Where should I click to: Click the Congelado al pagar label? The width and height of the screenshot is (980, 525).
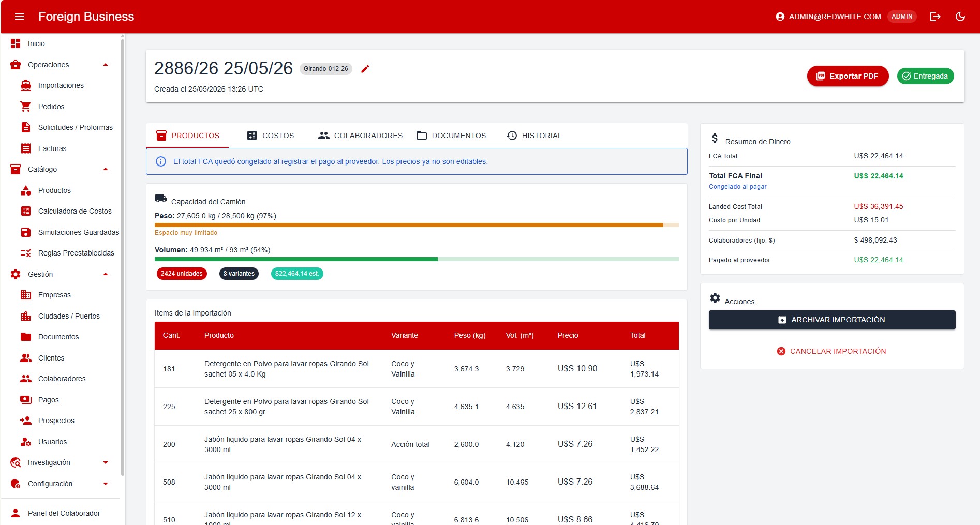pyautogui.click(x=738, y=187)
